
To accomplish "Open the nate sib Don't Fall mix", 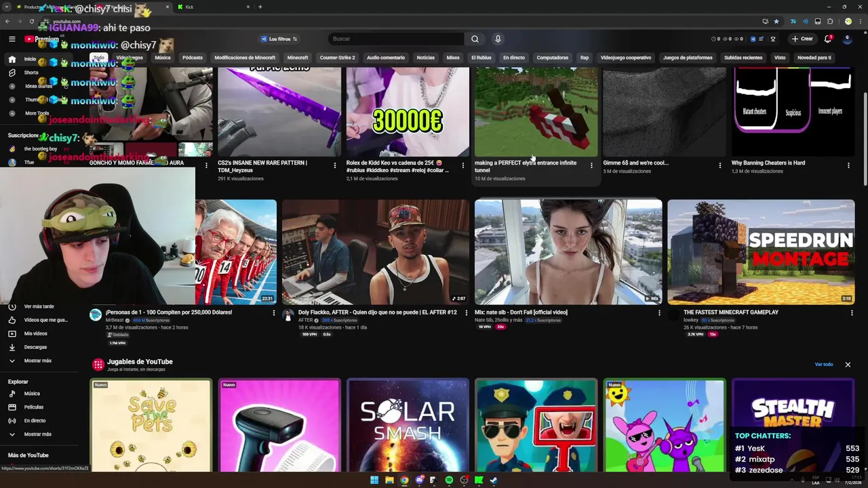I will click(568, 252).
